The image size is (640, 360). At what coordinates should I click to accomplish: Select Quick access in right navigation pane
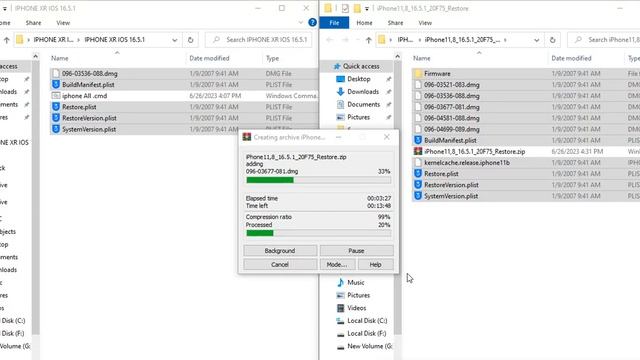361,66
